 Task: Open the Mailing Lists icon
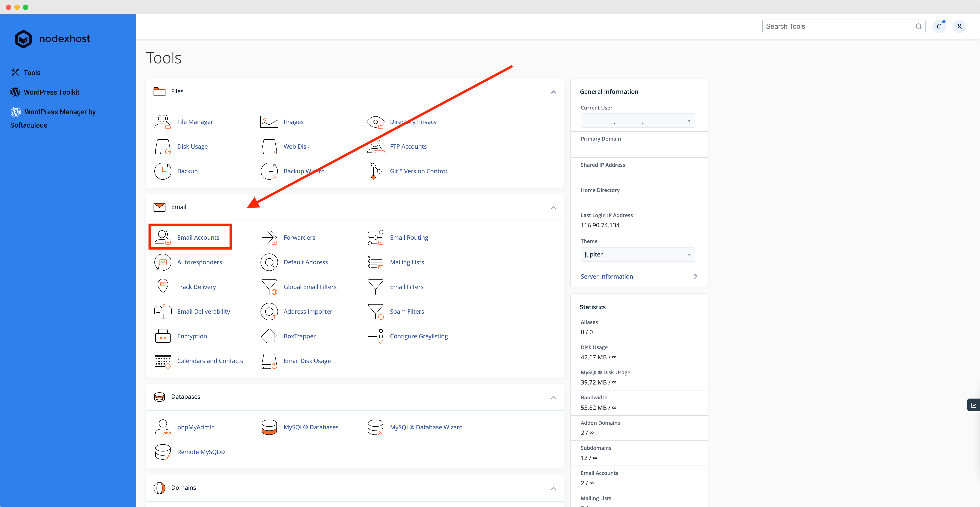pyautogui.click(x=376, y=262)
